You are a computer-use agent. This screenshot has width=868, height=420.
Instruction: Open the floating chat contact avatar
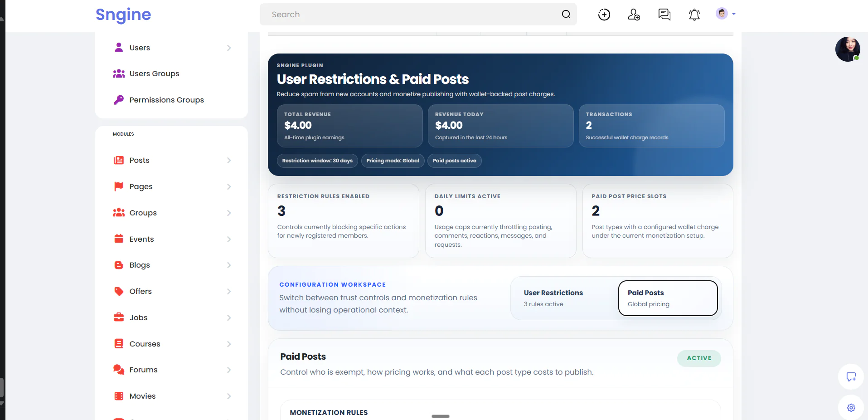(848, 49)
